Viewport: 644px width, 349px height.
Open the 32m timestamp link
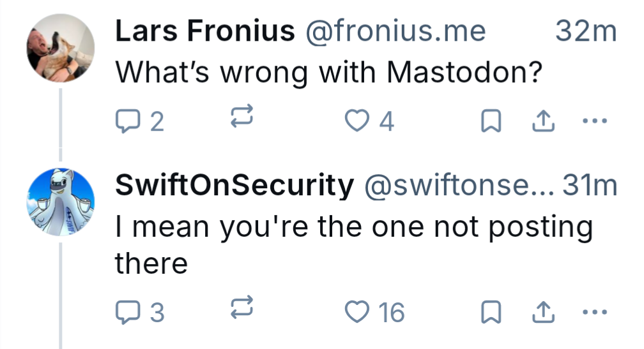click(x=586, y=31)
